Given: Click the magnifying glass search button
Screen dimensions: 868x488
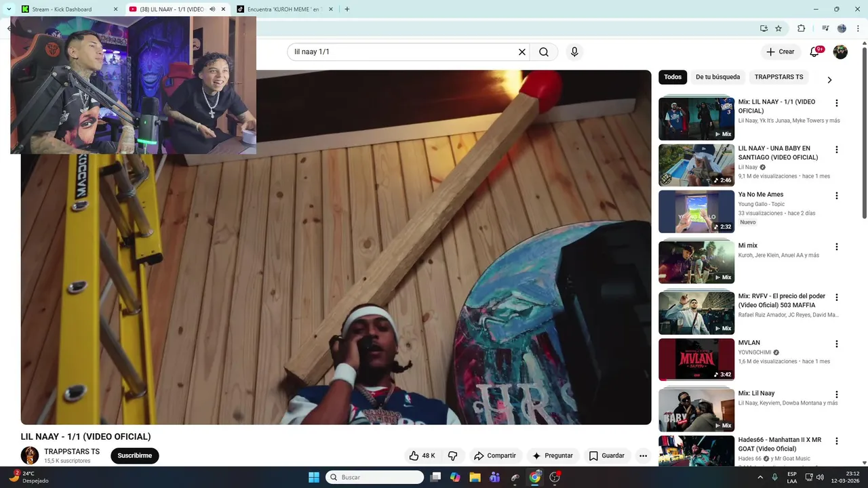Looking at the screenshot, I should pyautogui.click(x=544, y=52).
